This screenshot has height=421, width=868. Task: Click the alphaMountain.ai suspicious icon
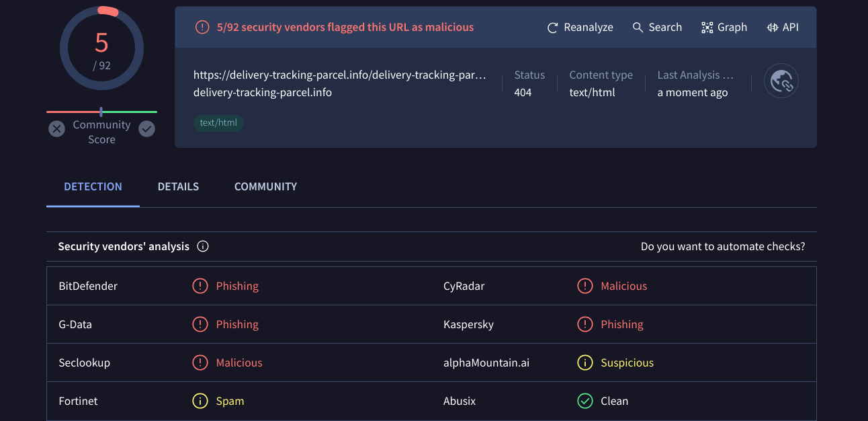point(585,362)
